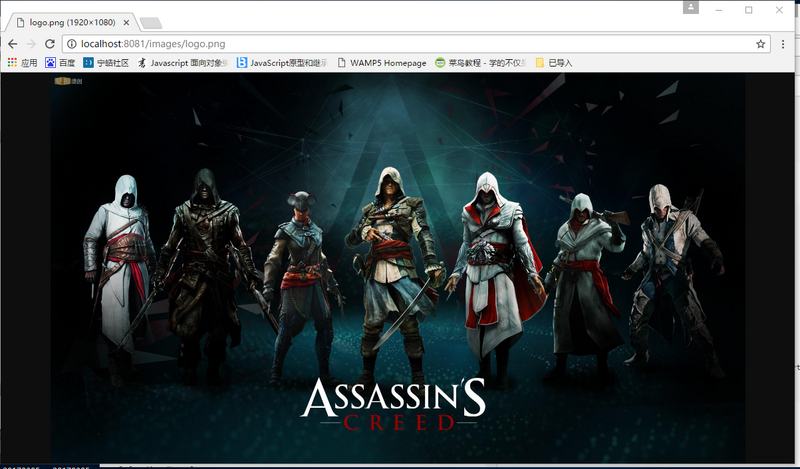
Task: Close the logo.png tab
Action: [x=126, y=22]
